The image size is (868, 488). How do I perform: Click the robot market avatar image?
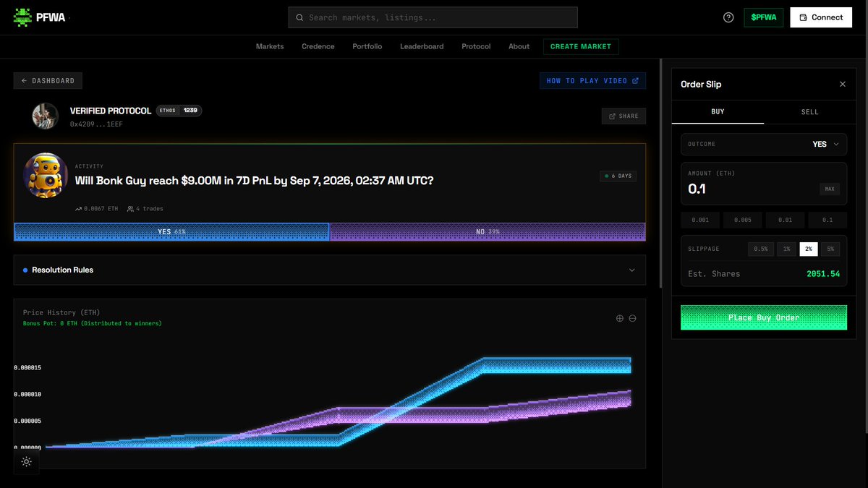pos(46,175)
